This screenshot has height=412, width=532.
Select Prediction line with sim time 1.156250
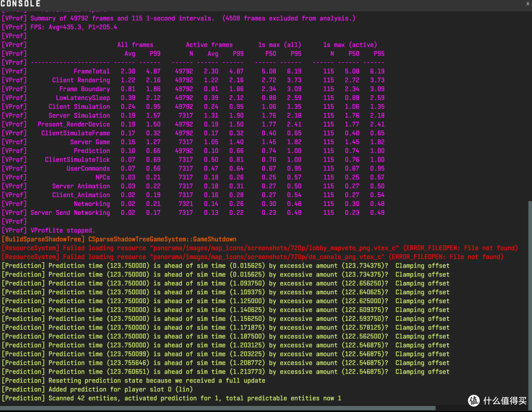(x=226, y=318)
